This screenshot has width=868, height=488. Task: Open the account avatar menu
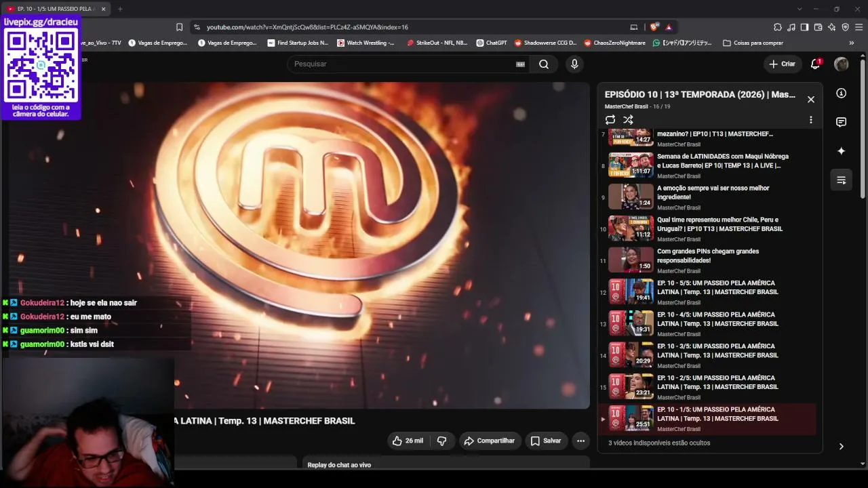click(x=841, y=64)
